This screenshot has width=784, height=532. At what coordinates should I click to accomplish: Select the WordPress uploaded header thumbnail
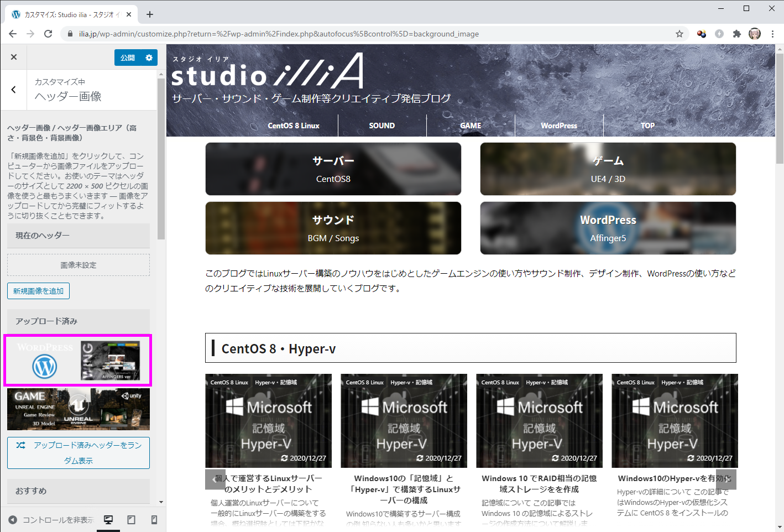tap(77, 361)
